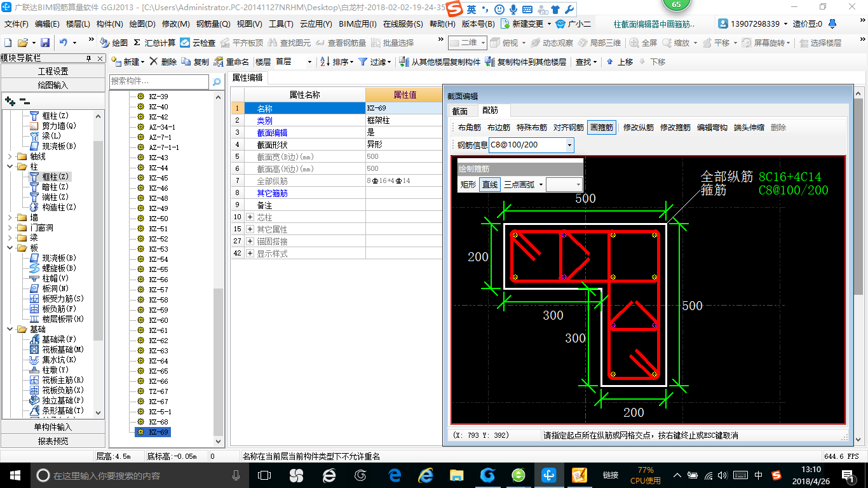Click 从其他楼层复制构件 tool
Viewport: 868px width, 488px height.
coord(440,62)
